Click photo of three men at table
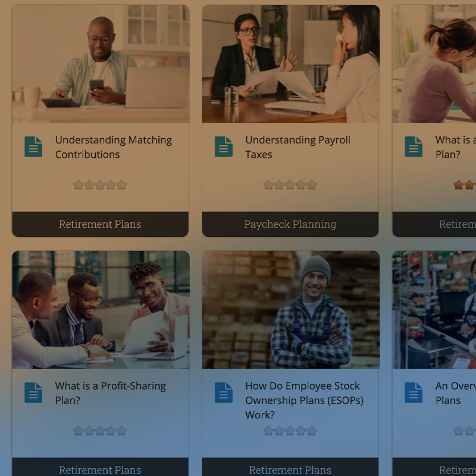 [101, 309]
